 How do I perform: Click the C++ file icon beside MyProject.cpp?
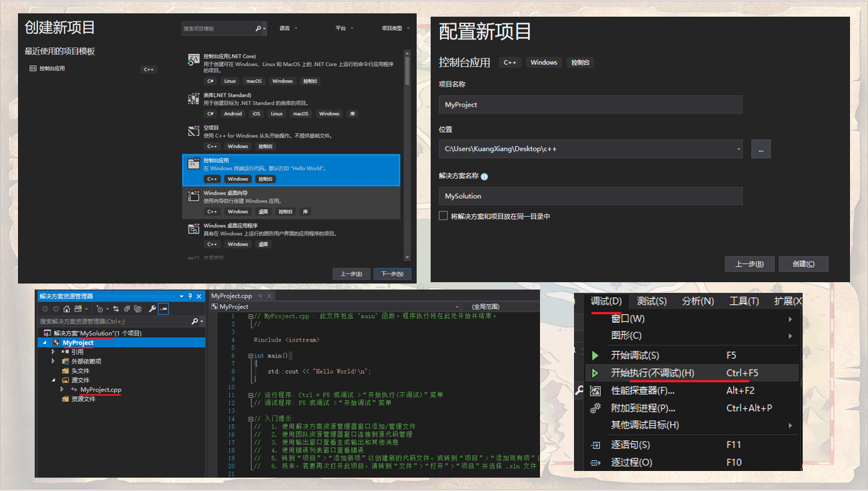[x=74, y=390]
